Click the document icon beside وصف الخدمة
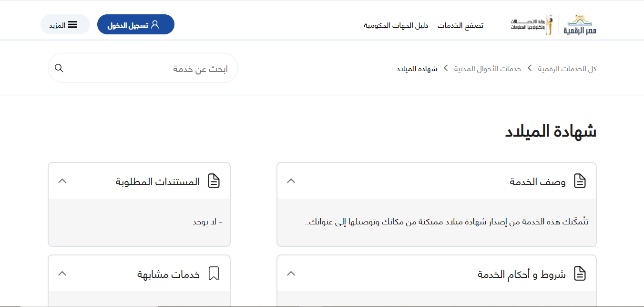 click(580, 181)
